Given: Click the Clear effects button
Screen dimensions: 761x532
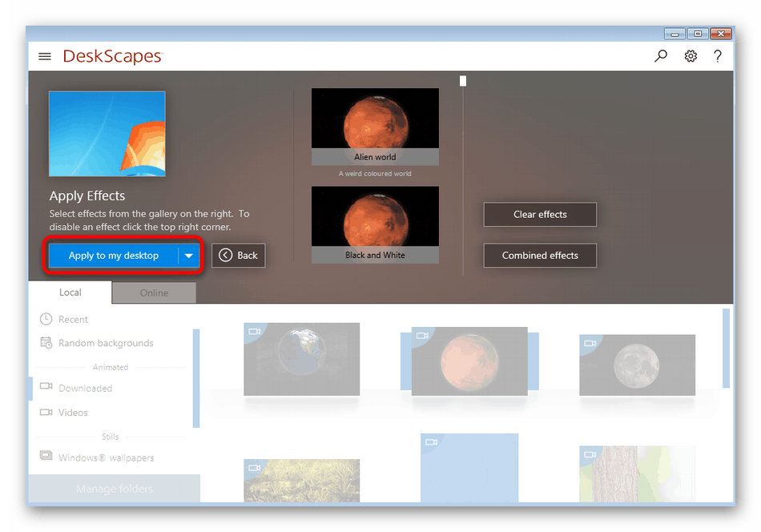Looking at the screenshot, I should click(539, 214).
